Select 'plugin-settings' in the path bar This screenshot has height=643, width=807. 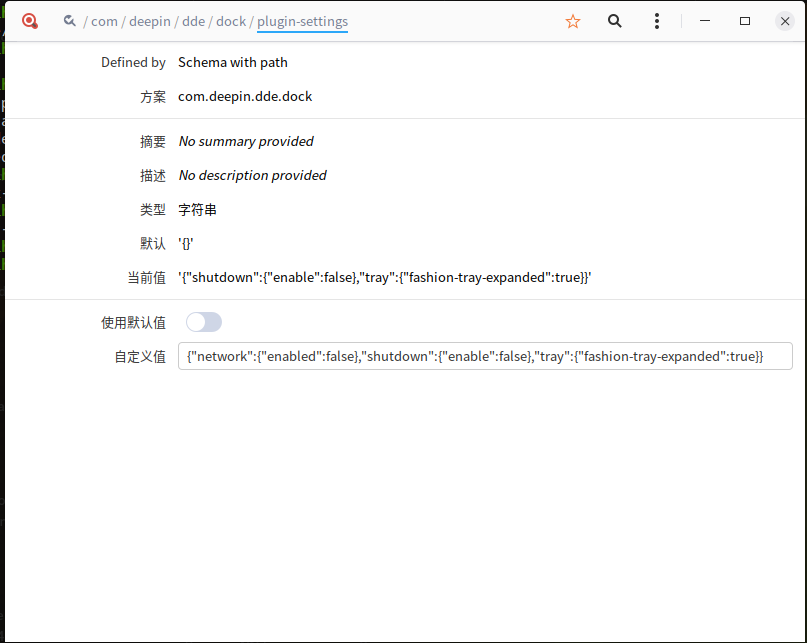303,22
